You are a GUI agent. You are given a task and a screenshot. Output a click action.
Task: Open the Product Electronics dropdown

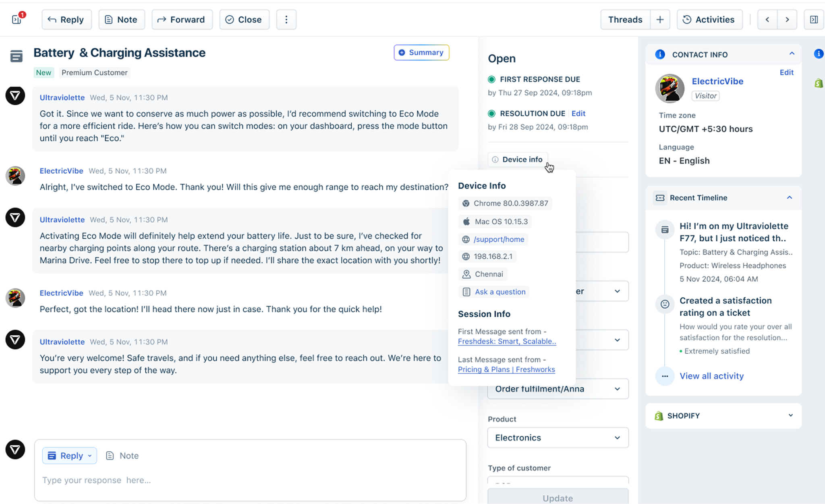(x=558, y=438)
